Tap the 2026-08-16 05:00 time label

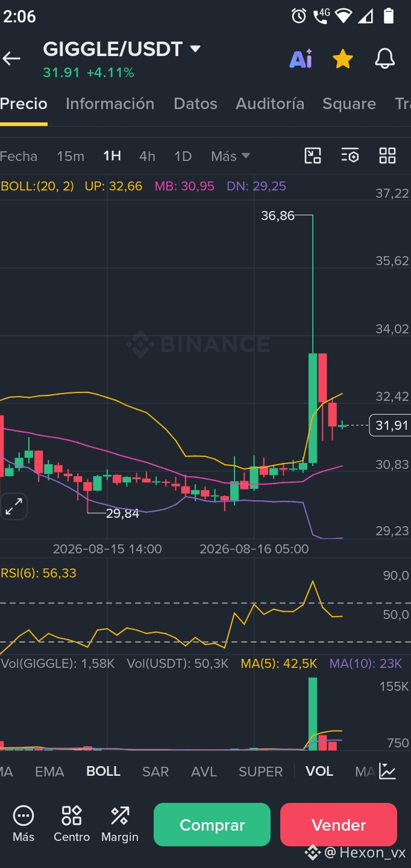coord(254,549)
